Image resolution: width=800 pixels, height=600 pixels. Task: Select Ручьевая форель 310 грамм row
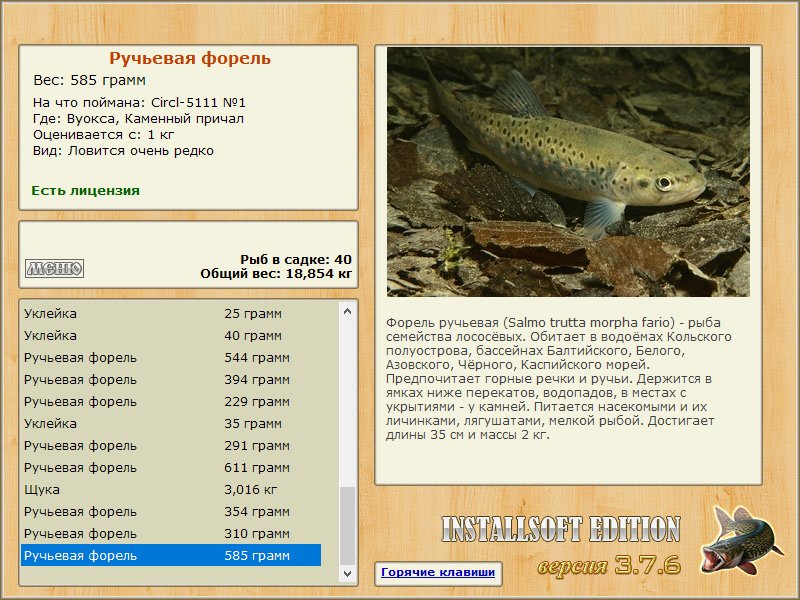[x=171, y=533]
